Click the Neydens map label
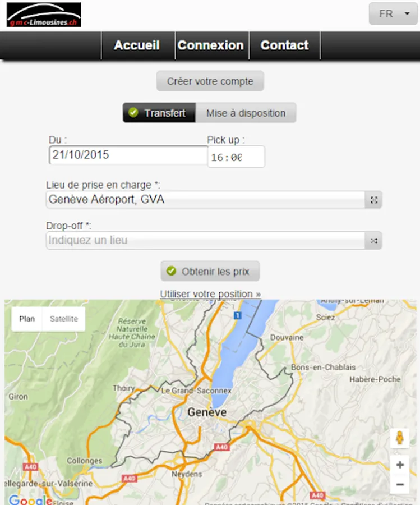The height and width of the screenshot is (505, 420). tap(187, 474)
